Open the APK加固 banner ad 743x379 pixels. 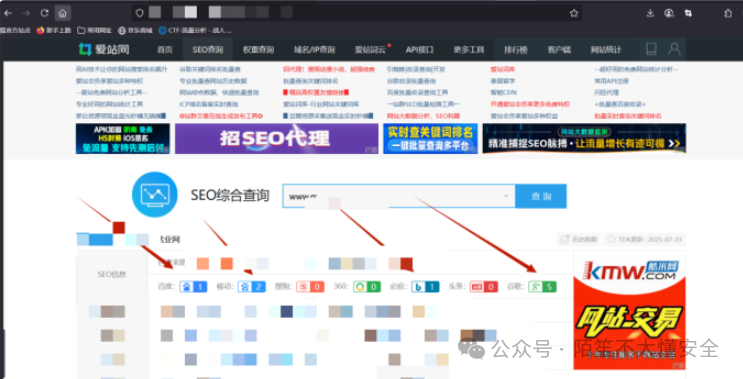pos(123,138)
